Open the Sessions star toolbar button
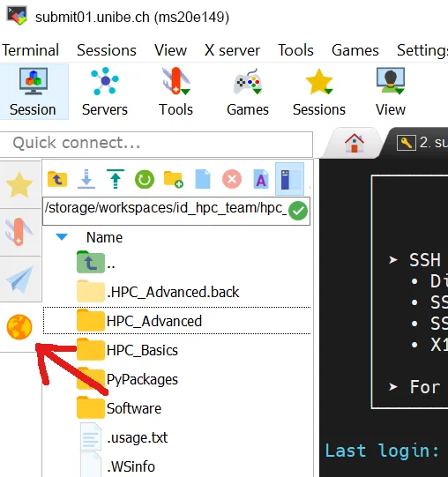 (x=319, y=92)
